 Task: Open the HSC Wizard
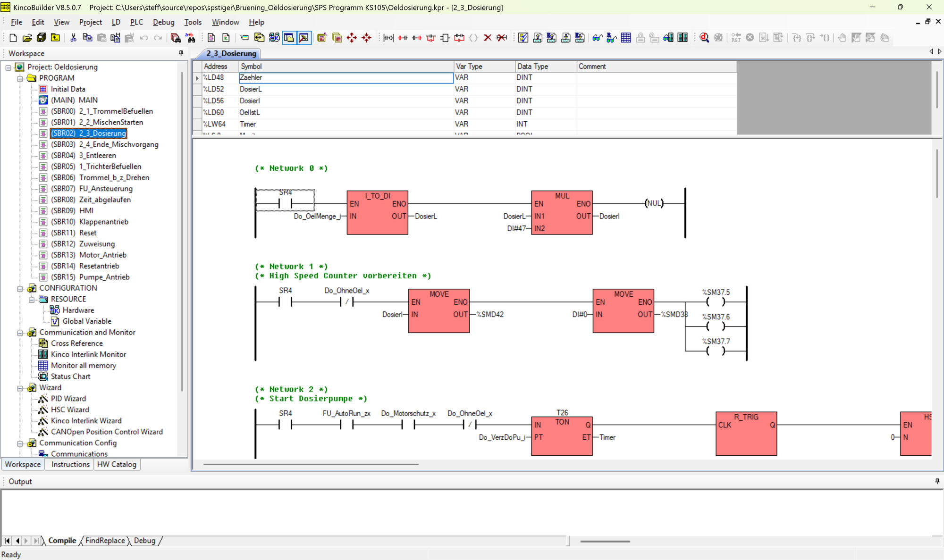point(69,409)
